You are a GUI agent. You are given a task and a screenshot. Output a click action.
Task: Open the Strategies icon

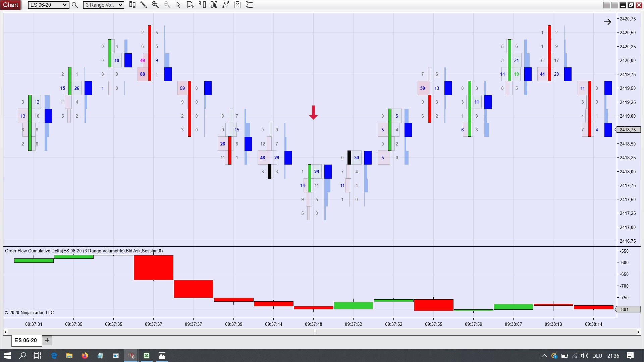(237, 5)
